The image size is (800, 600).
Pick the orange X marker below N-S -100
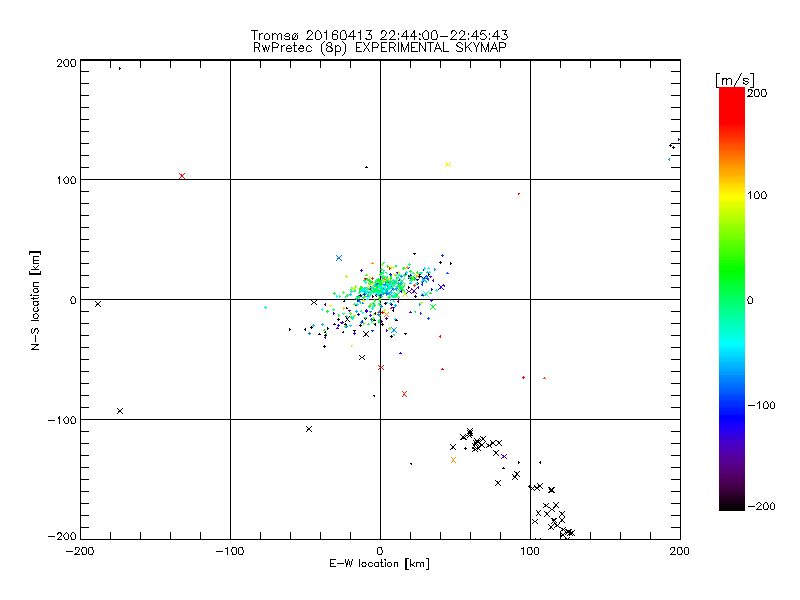454,460
